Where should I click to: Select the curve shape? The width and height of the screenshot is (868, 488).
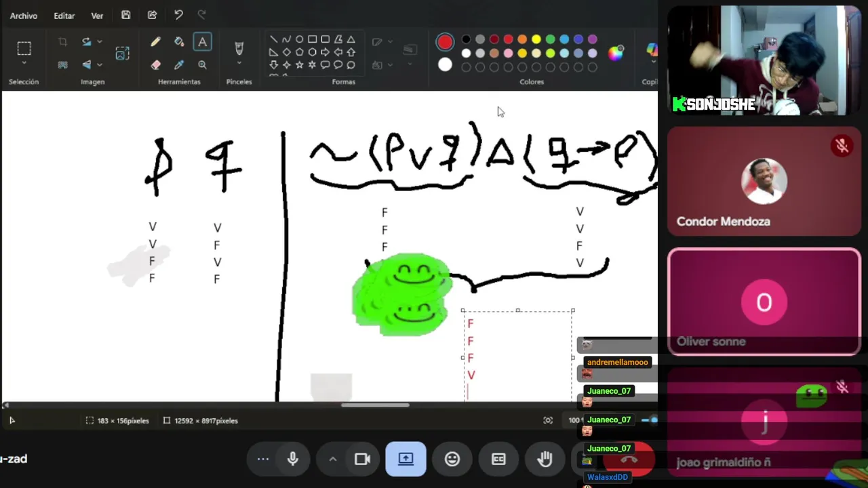pyautogui.click(x=286, y=39)
